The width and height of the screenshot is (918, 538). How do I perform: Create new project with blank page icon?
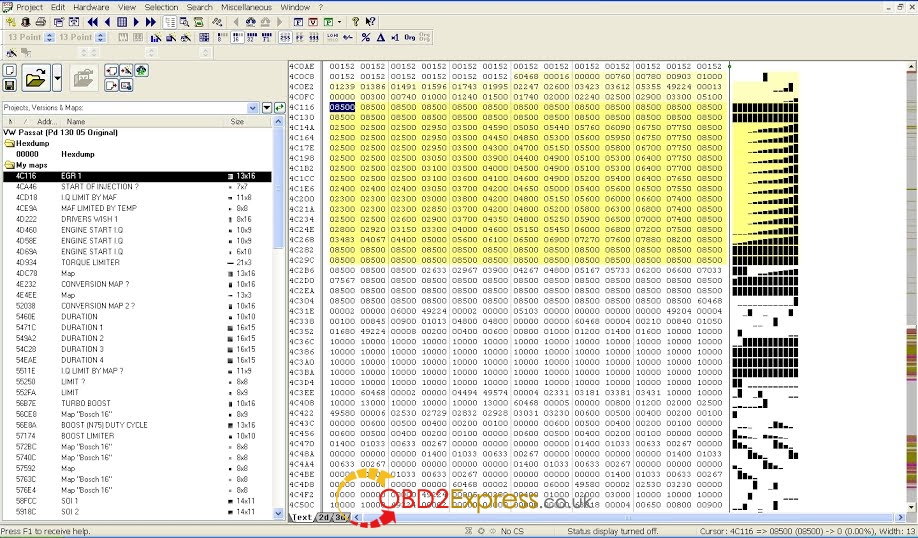click(x=10, y=71)
